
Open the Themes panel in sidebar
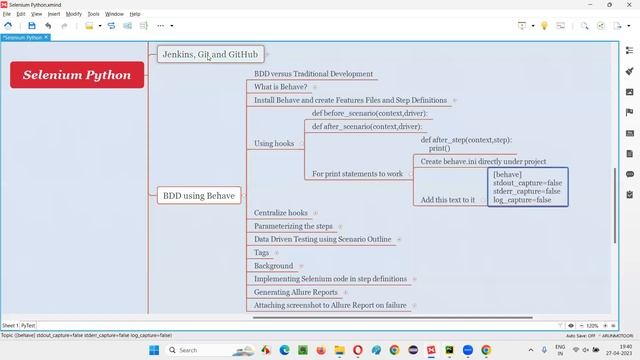pyautogui.click(x=630, y=133)
